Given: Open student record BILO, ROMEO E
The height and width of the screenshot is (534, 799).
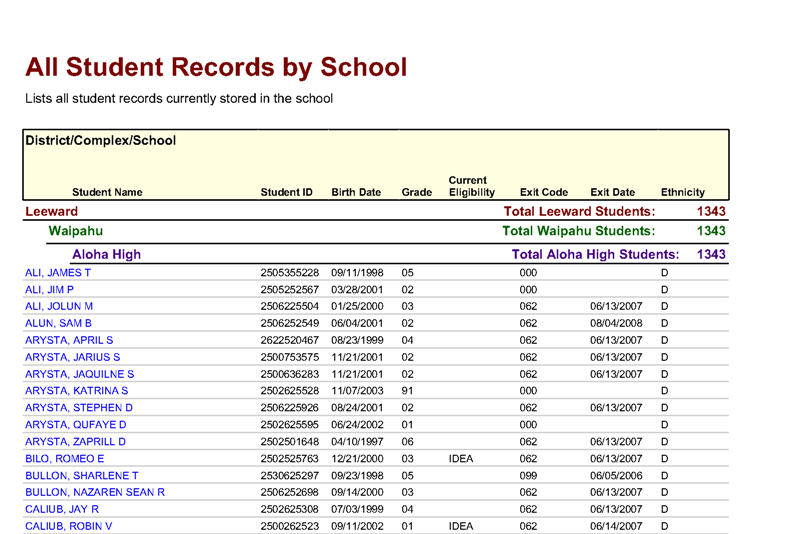Looking at the screenshot, I should click(65, 459).
